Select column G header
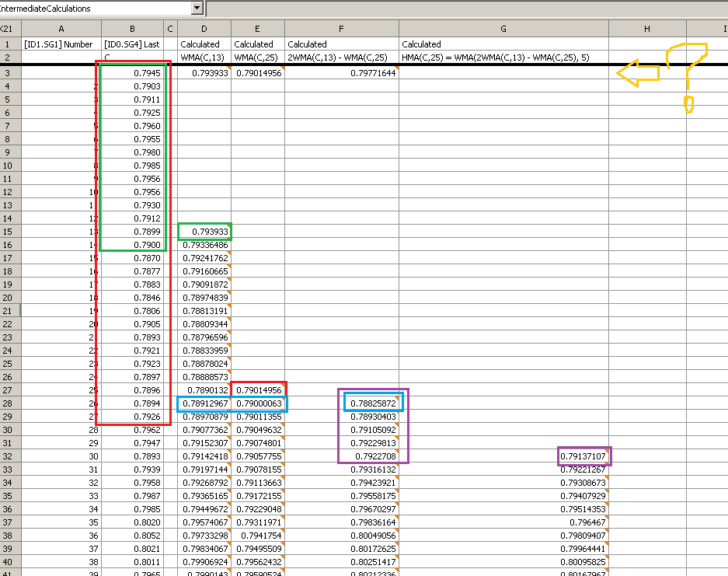 click(x=503, y=29)
